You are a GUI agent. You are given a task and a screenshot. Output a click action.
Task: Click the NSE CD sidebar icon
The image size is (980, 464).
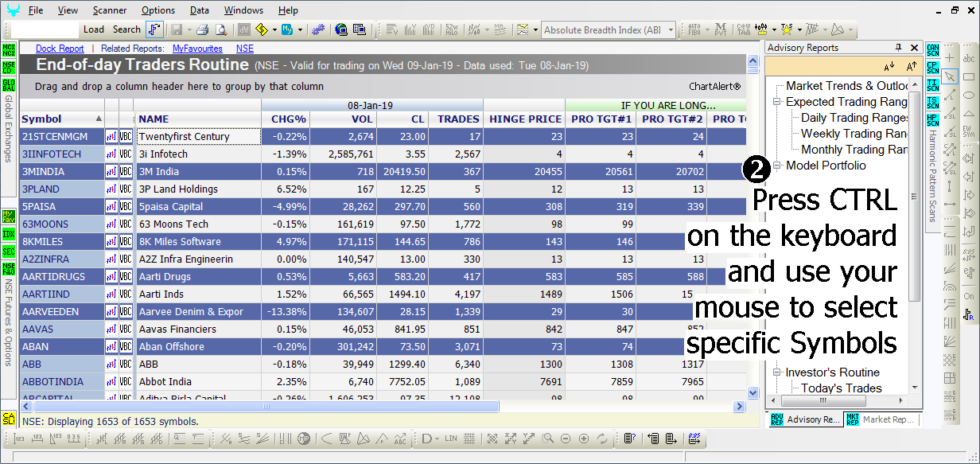tap(9, 67)
